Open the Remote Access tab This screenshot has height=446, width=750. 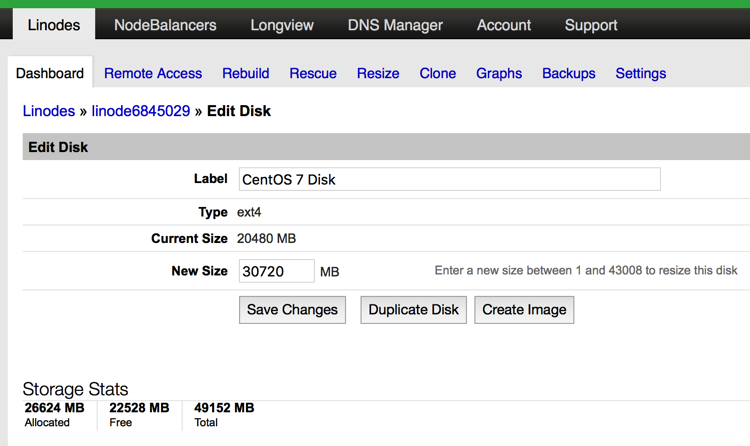click(153, 73)
